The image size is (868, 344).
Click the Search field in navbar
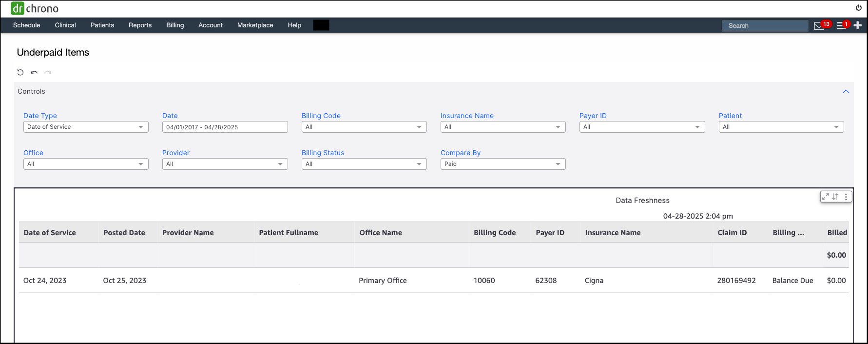point(765,26)
